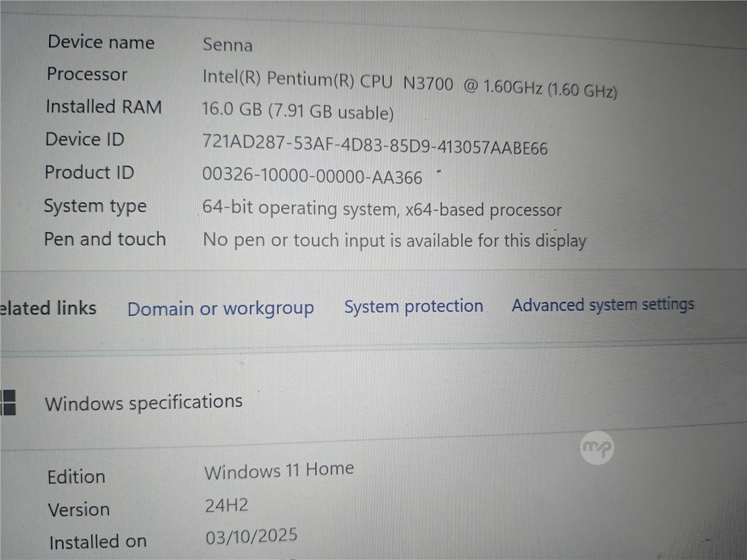The width and height of the screenshot is (747, 560).
Task: Click the Device ID value string
Action: click(375, 144)
